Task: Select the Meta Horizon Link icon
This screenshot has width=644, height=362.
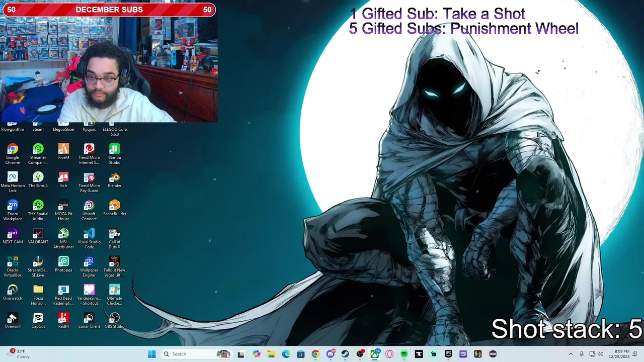Action: [x=13, y=182]
